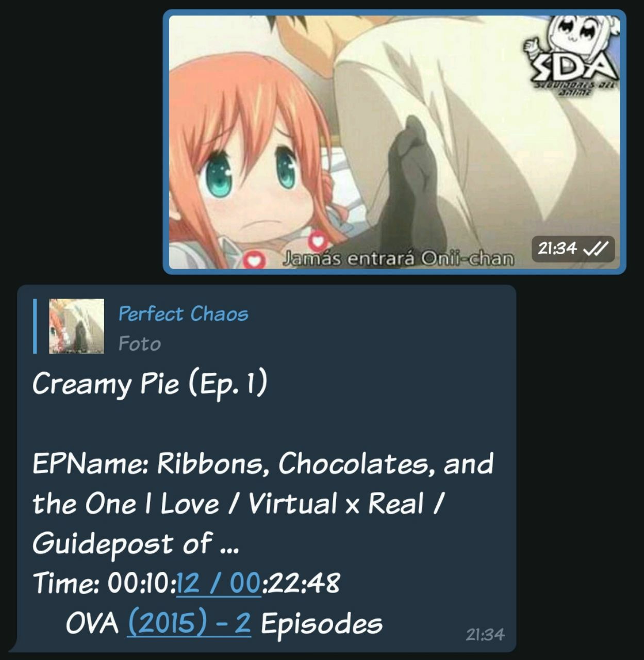Click the 'Guidepost of ...' truncated text
Image resolution: width=644 pixels, height=660 pixels.
[x=136, y=544]
